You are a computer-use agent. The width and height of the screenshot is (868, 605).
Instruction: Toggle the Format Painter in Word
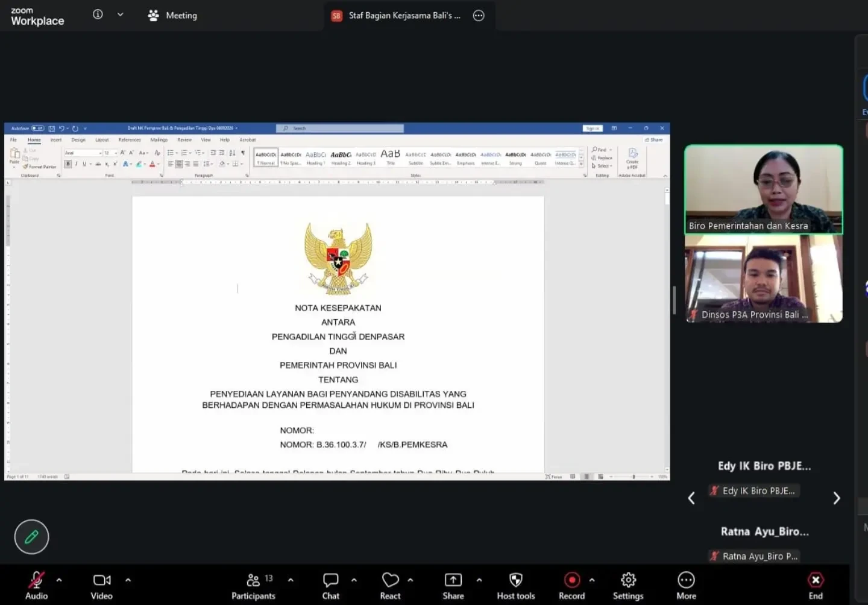(x=40, y=167)
